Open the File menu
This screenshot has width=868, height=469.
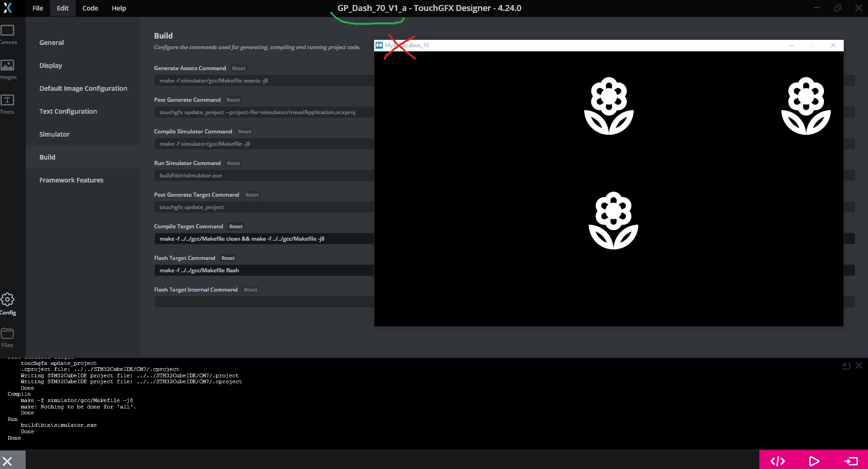pyautogui.click(x=38, y=8)
